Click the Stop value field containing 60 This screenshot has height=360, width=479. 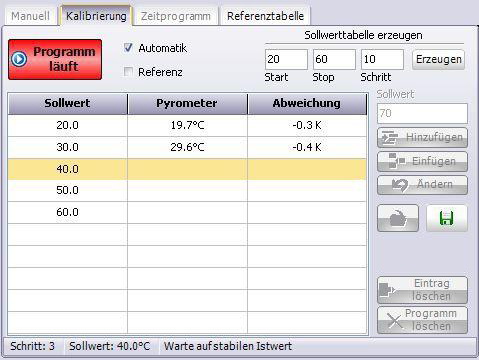coord(334,59)
